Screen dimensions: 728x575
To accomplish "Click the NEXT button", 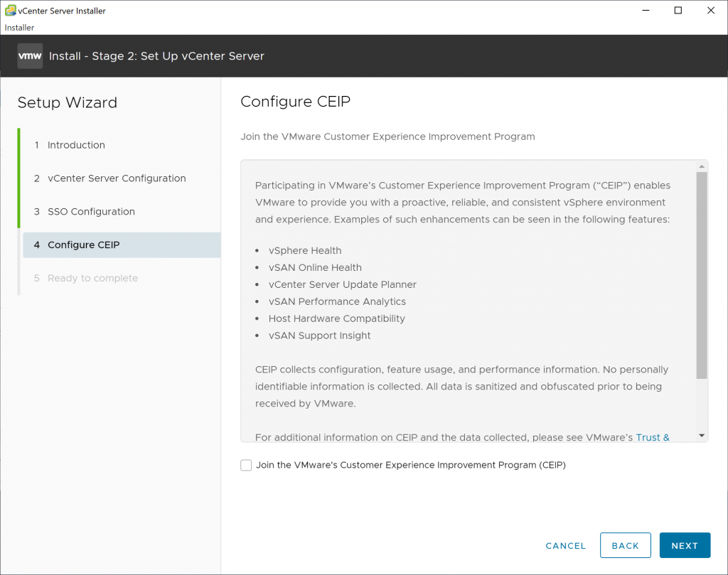I will pyautogui.click(x=685, y=545).
